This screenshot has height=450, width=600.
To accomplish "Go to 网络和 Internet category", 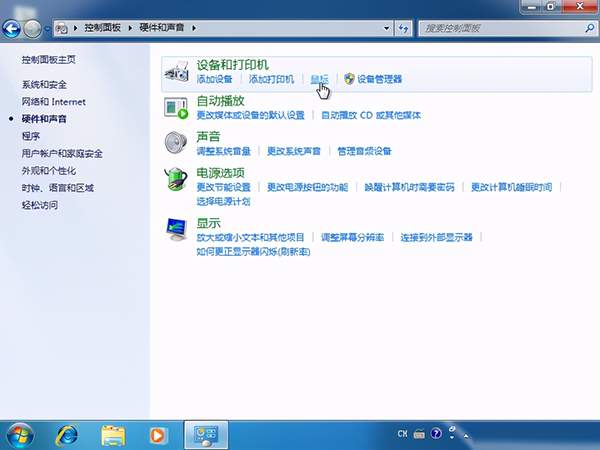I will point(54,102).
